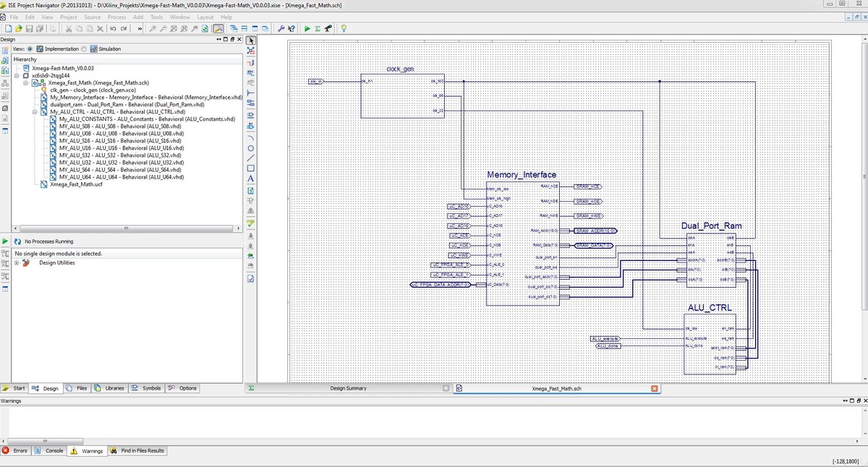Collapse the My_ALU_CTRL tree node
The height and width of the screenshot is (467, 868).
tap(35, 112)
